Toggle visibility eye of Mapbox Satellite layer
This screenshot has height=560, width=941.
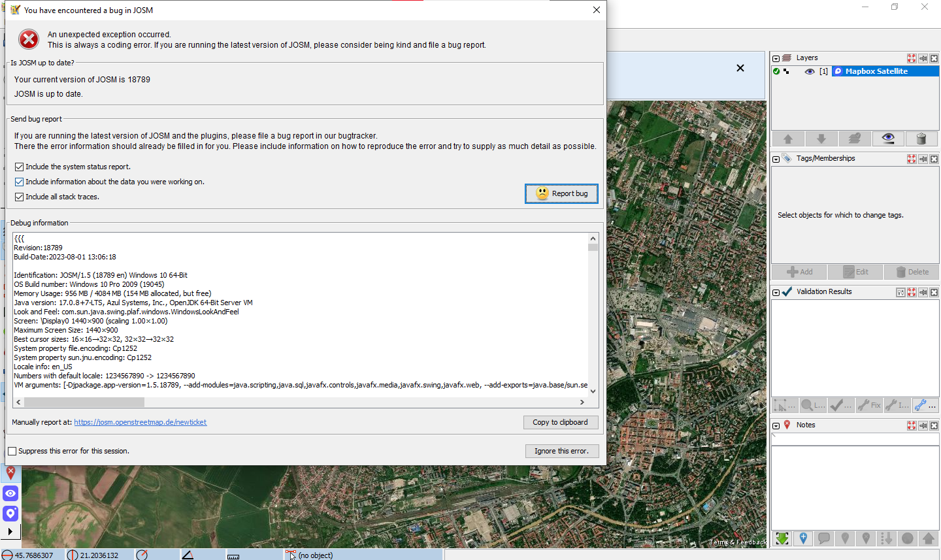[x=809, y=72]
